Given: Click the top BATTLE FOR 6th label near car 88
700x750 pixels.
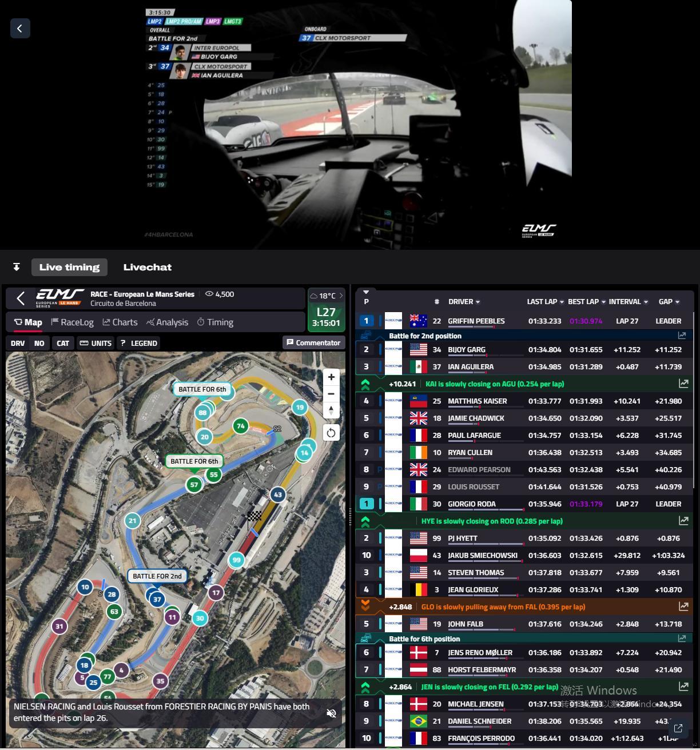Looking at the screenshot, I should click(x=202, y=389).
